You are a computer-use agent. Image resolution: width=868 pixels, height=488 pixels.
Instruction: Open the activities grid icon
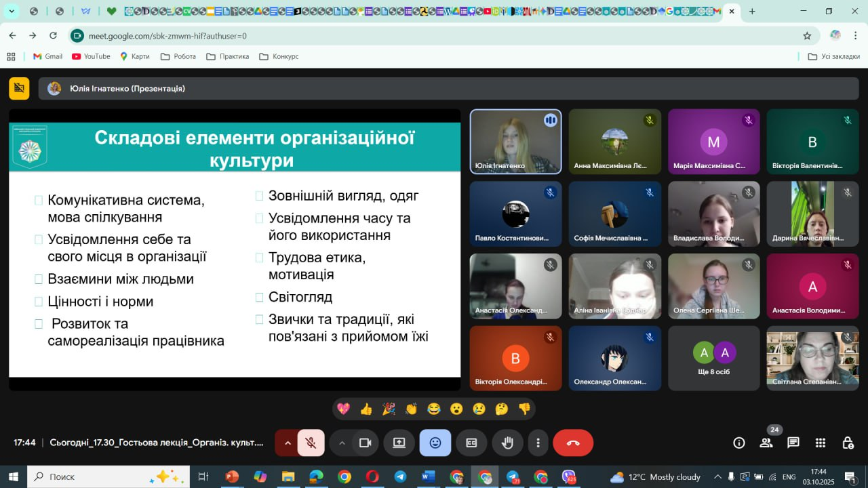click(x=821, y=443)
